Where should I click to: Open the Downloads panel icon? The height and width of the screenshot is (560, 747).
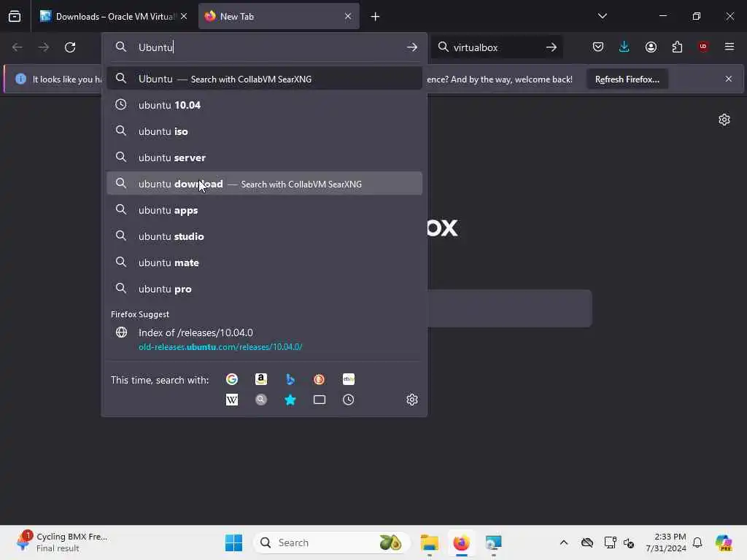(x=624, y=47)
